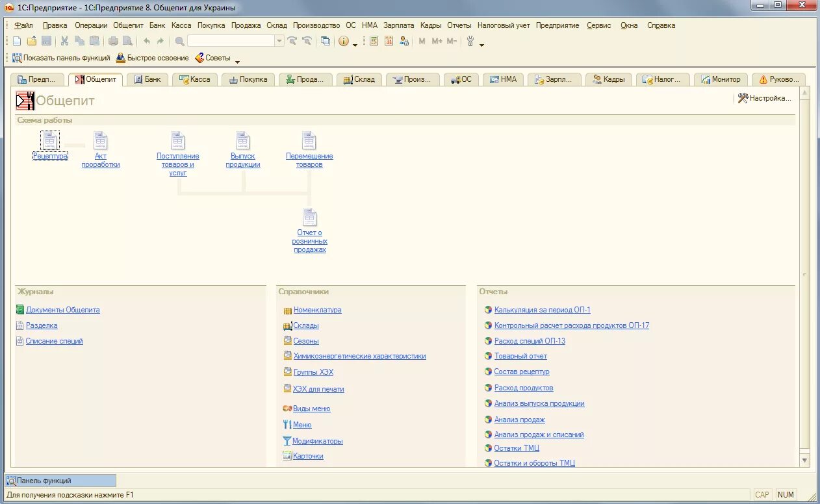Open the Списание специй link
Image resolution: width=820 pixels, height=504 pixels.
coord(55,341)
